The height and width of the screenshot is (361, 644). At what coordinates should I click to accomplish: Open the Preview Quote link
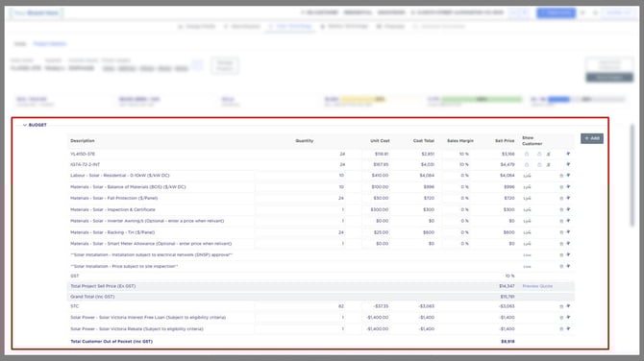pyautogui.click(x=537, y=286)
